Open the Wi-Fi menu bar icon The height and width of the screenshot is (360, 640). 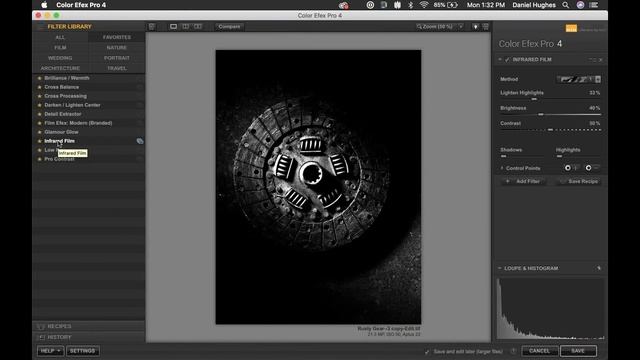[424, 5]
